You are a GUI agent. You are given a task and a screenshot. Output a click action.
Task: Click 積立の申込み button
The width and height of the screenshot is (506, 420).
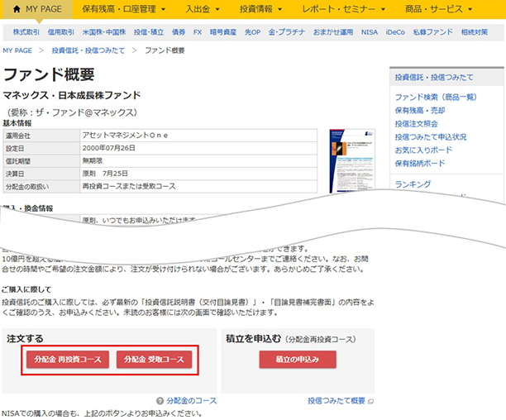click(x=298, y=360)
